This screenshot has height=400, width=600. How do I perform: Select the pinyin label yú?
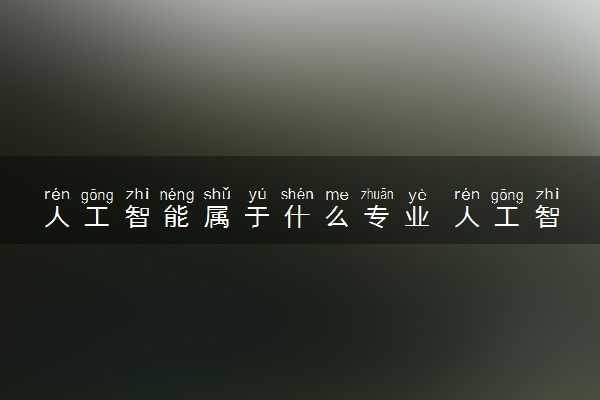coord(257,195)
